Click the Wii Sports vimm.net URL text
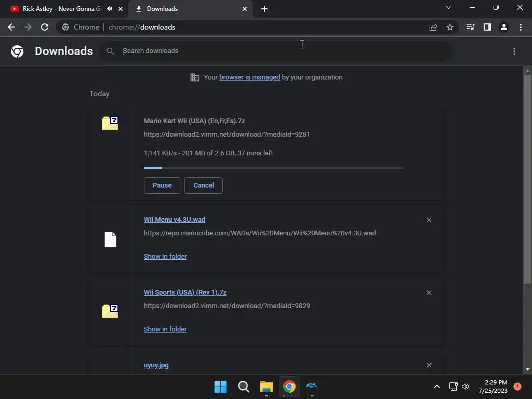This screenshot has width=532, height=399. click(x=227, y=305)
